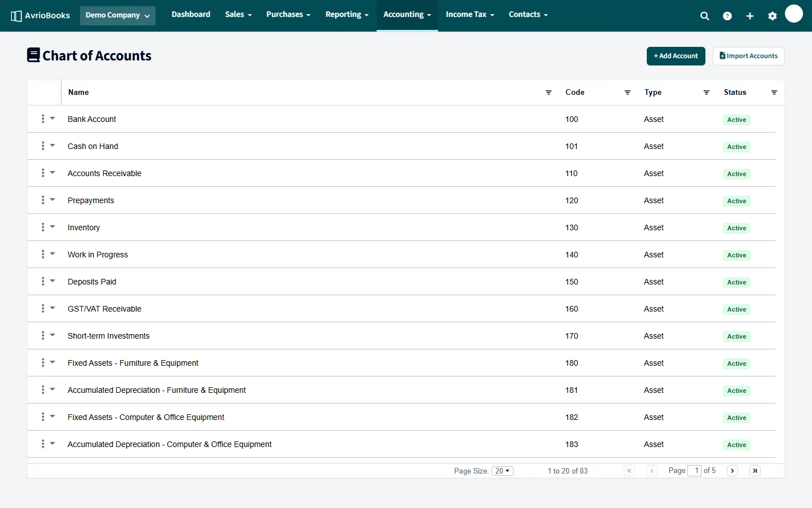Expand the Contacts menu
This screenshot has width=812, height=508.
click(x=528, y=15)
